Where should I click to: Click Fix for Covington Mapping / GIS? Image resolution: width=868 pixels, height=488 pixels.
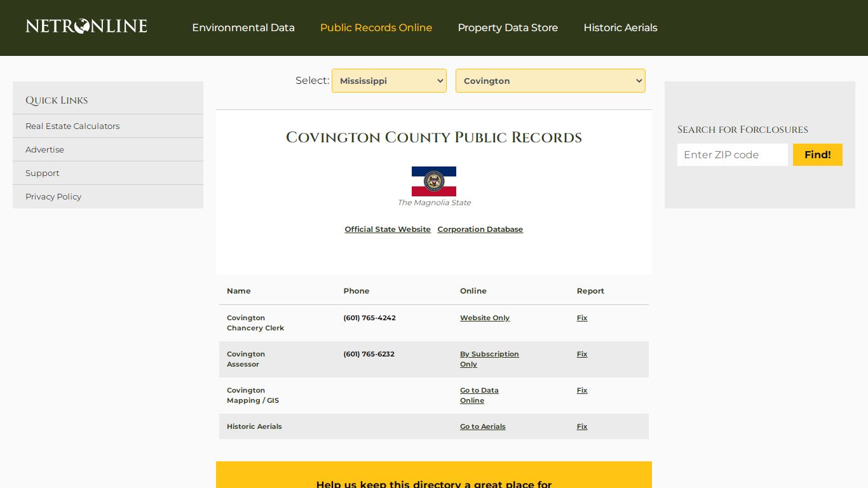click(582, 390)
